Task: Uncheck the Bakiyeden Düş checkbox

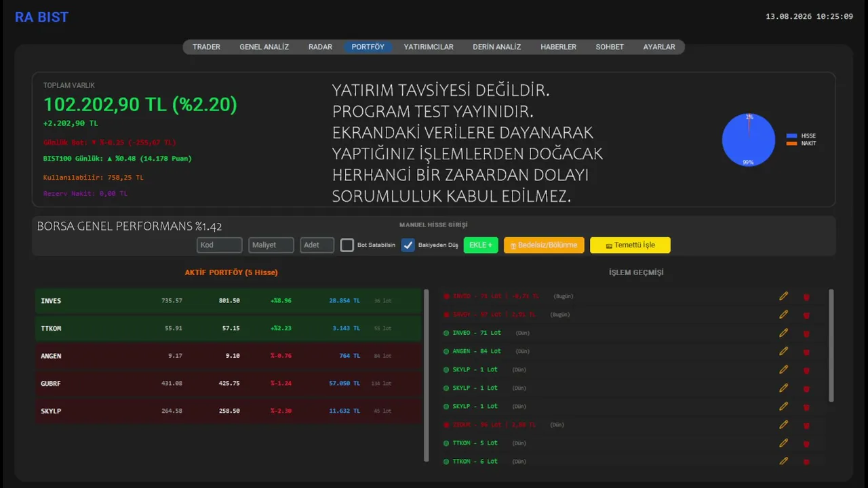Action: [408, 245]
